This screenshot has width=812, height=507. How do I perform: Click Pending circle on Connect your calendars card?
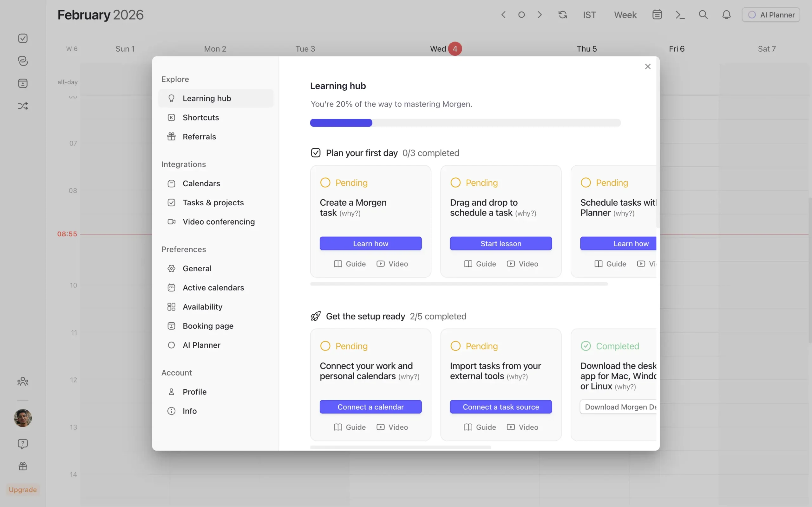325,346
